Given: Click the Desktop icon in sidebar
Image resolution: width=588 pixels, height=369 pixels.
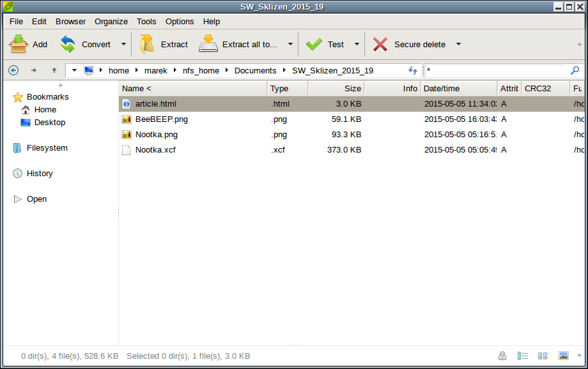Looking at the screenshot, I should pyautogui.click(x=26, y=123).
